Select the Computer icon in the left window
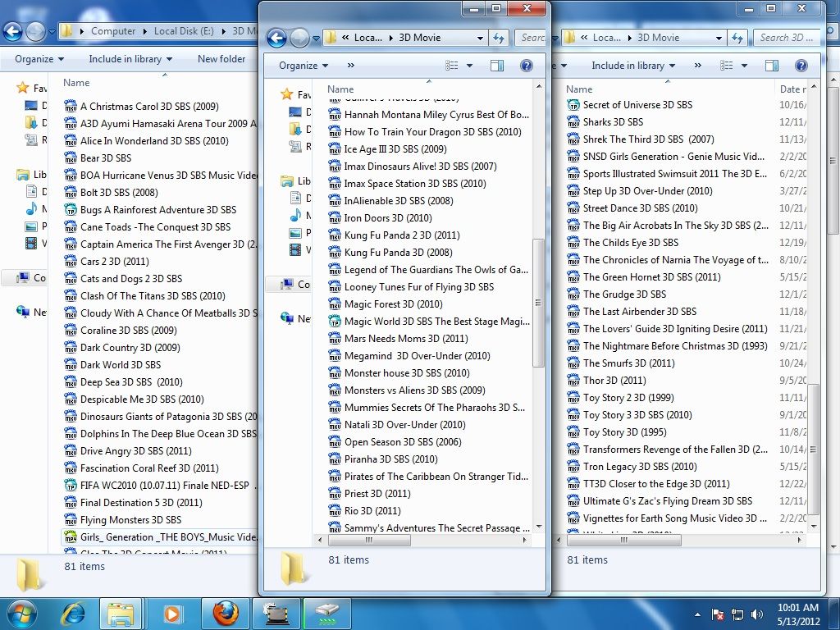 point(22,277)
